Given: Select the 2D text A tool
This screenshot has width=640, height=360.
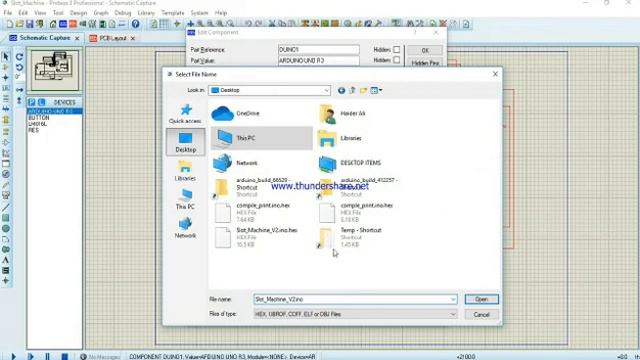Looking at the screenshot, I should (x=6, y=260).
